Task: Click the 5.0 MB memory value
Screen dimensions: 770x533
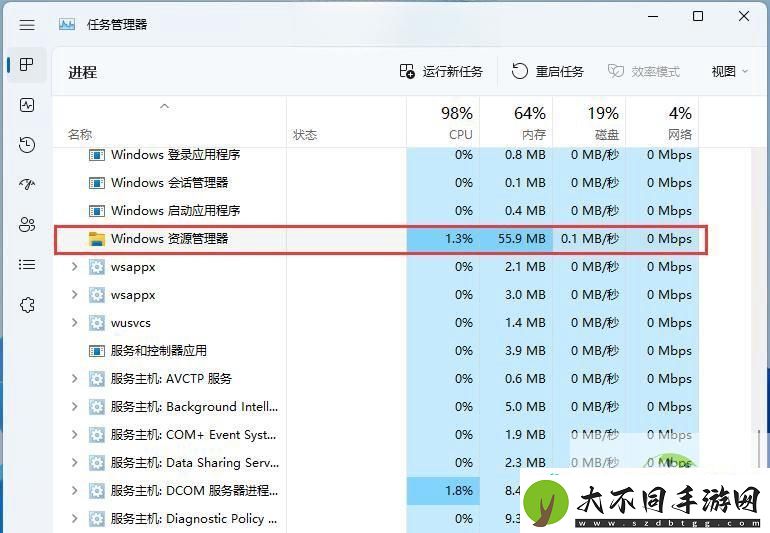Action: pos(525,407)
